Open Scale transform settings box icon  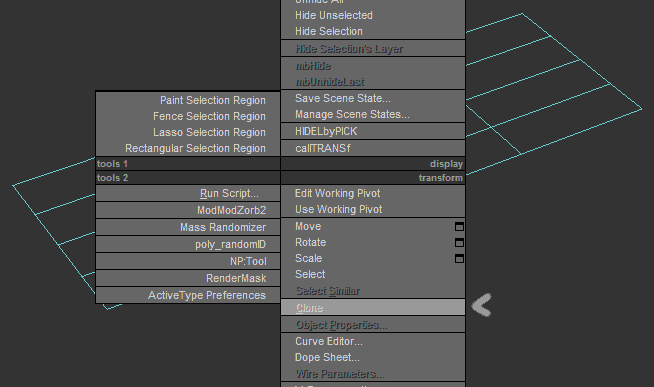(x=459, y=259)
